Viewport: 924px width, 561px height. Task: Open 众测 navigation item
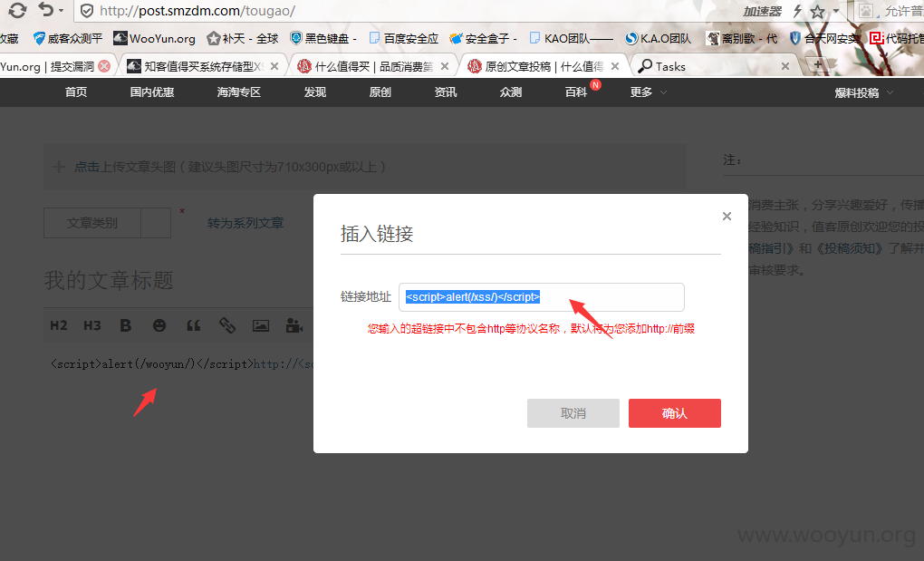[510, 92]
